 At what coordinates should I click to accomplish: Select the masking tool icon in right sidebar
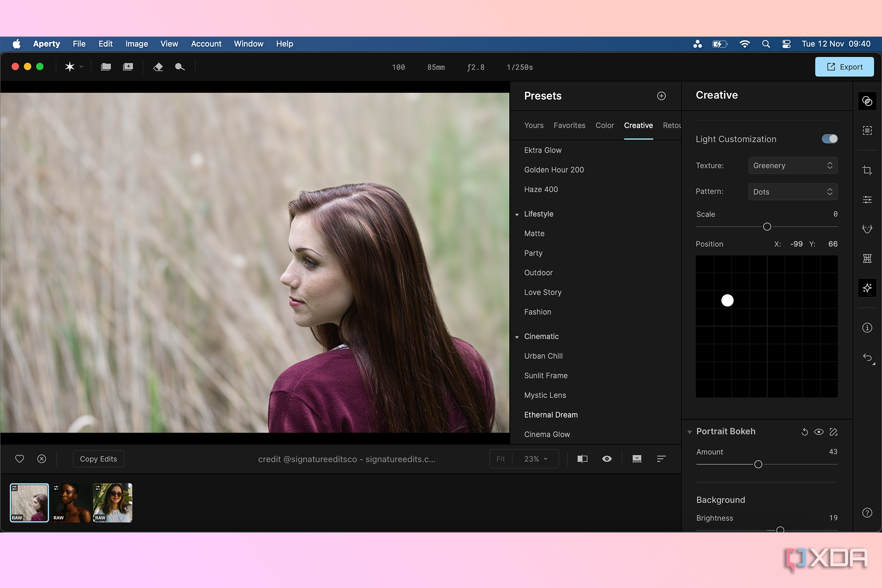[x=867, y=131]
